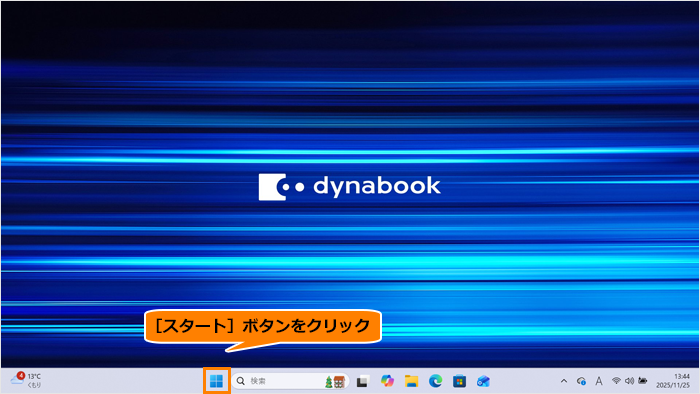Screen dimensions: 700x394
Task: Open weather widget showing 13°C
Action: coord(26,380)
